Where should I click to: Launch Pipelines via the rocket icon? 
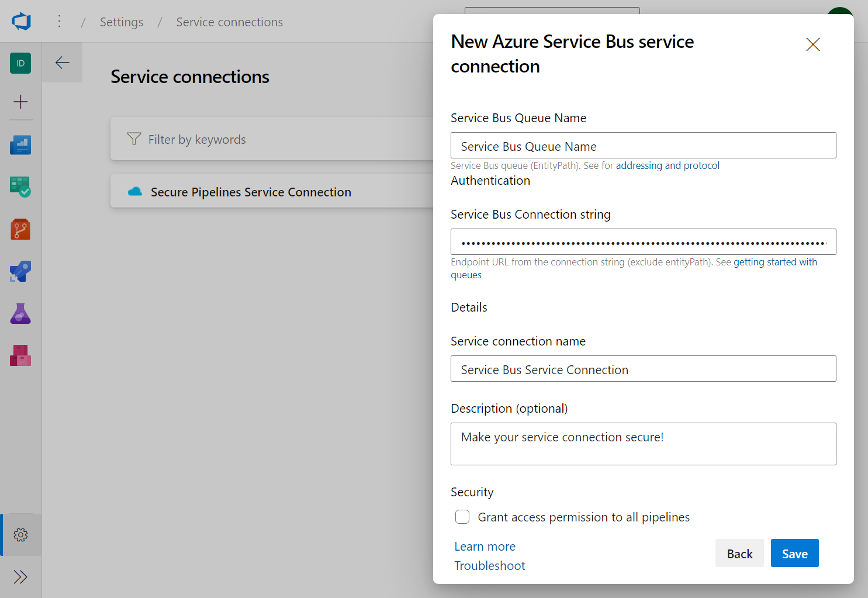[20, 271]
